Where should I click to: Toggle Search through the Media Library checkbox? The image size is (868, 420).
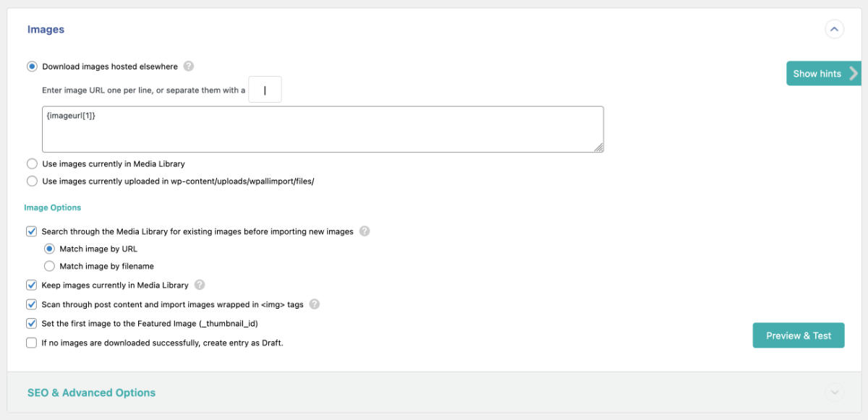(31, 231)
